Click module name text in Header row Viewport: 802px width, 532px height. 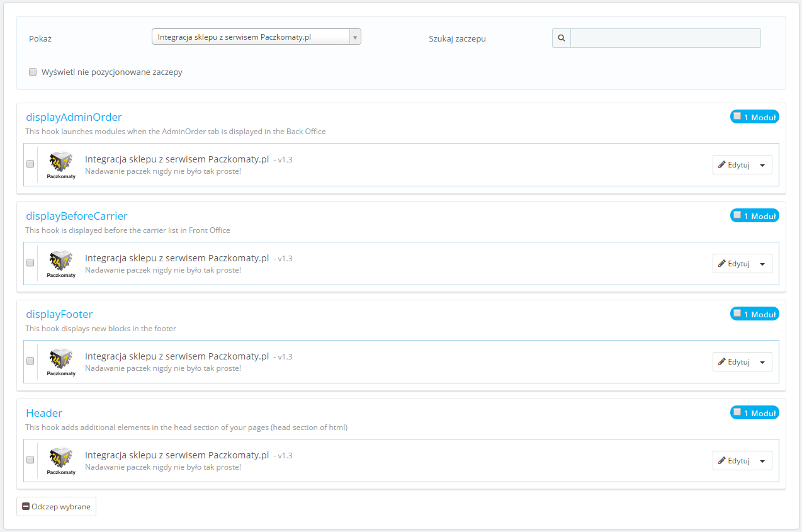coord(177,455)
